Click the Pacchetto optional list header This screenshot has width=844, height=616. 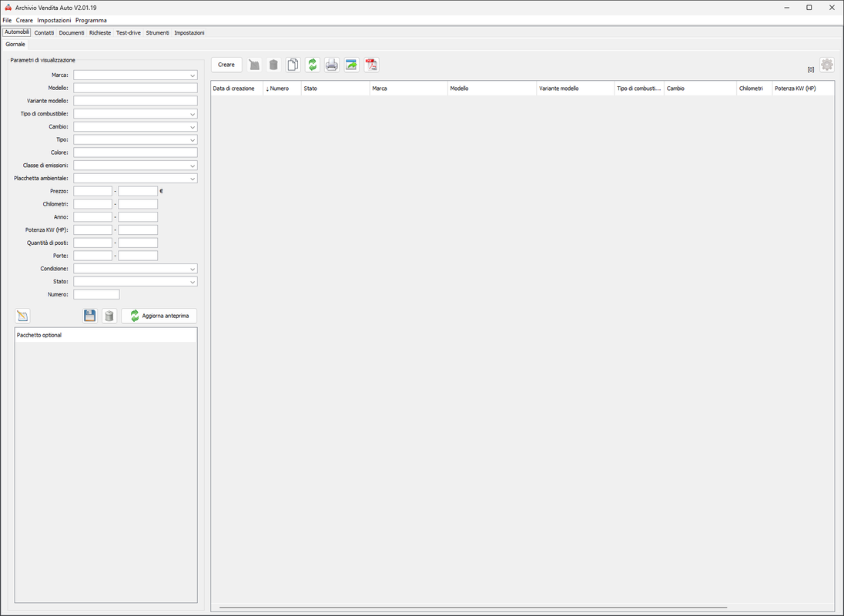click(105, 335)
